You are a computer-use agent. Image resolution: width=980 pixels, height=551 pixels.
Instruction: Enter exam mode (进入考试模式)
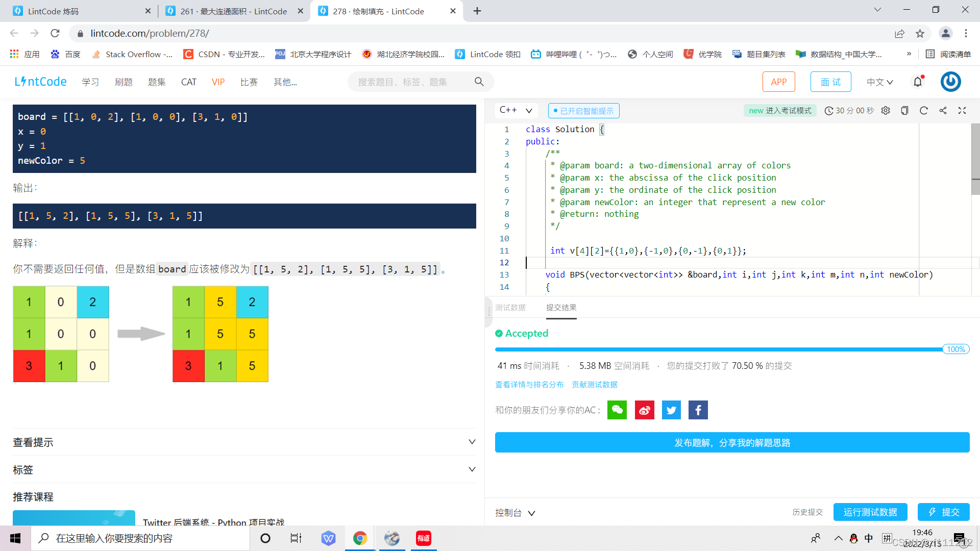pos(779,111)
